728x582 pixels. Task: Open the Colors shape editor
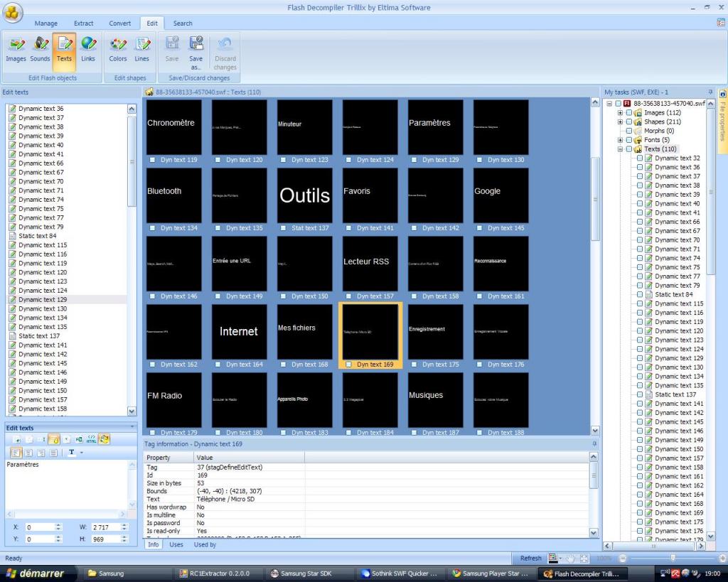coord(117,50)
